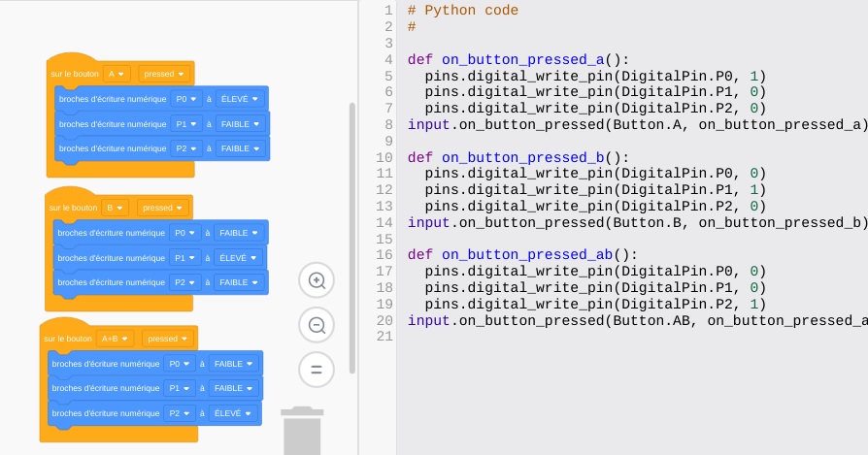This screenshot has height=455, width=868.
Task: Change P1 pin dropdown in button A block
Action: click(x=186, y=124)
